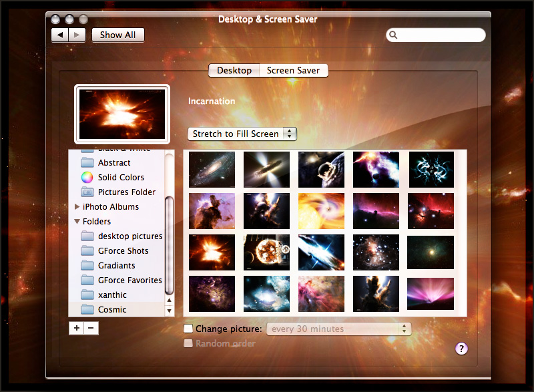Switch to the Screen Saver tab

point(294,71)
